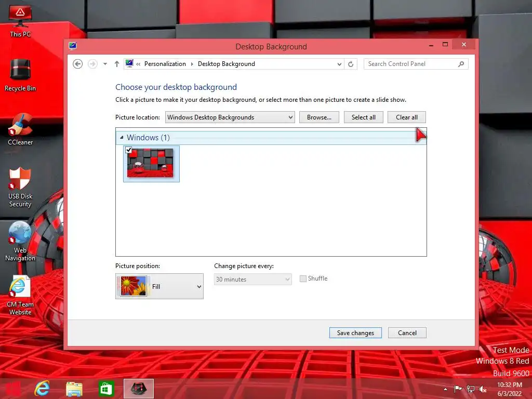Open recent locations dropdown arrow
Screen dimensions: 532x399
coord(105,64)
